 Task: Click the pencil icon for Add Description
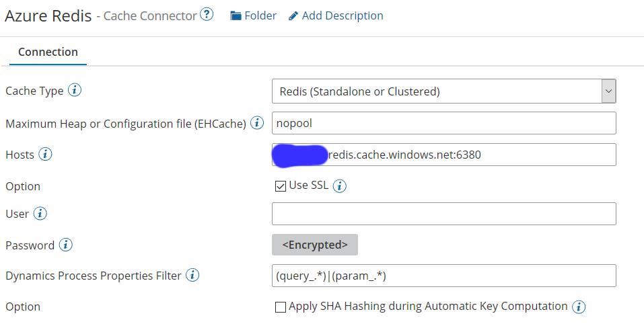pyautogui.click(x=293, y=16)
